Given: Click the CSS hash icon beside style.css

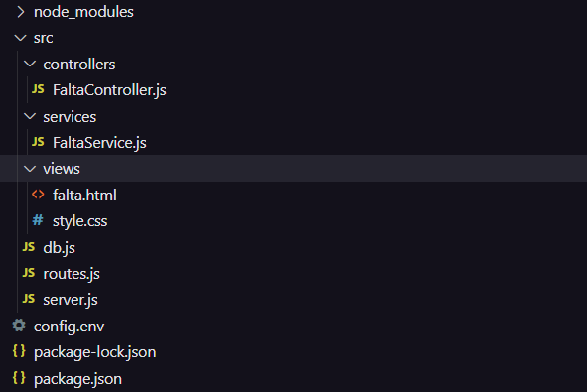Looking at the screenshot, I should click(x=38, y=220).
